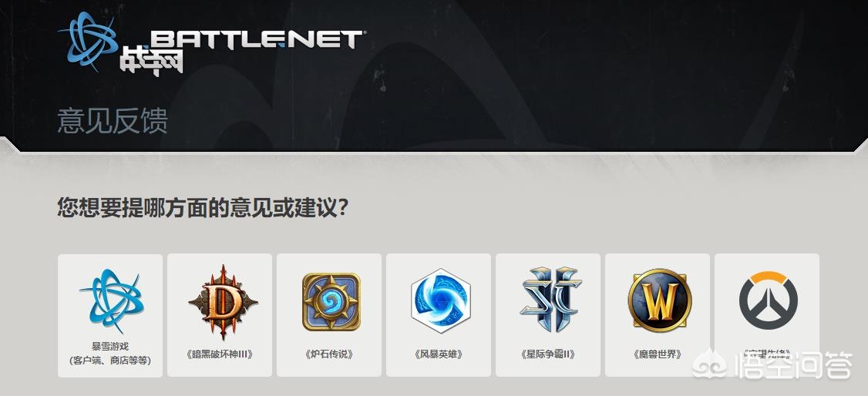This screenshot has height=396, width=868.
Task: Click the 《风暴英雄》 label
Action: [x=438, y=354]
